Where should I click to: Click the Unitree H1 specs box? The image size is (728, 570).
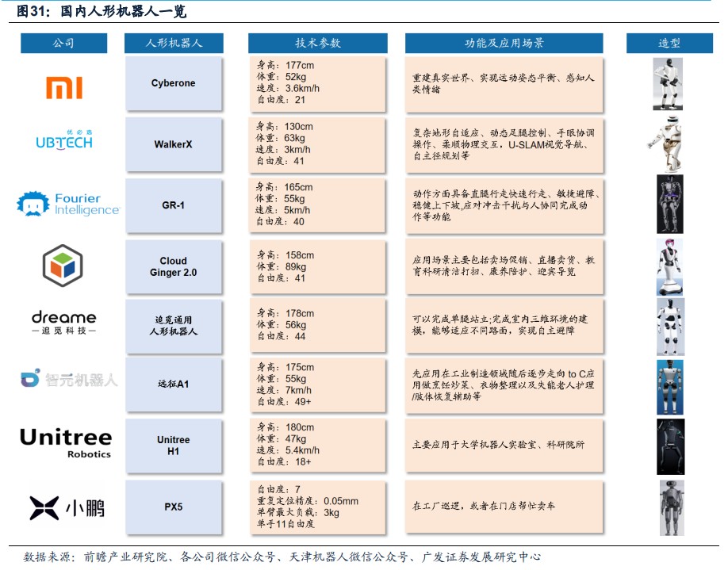click(x=317, y=444)
